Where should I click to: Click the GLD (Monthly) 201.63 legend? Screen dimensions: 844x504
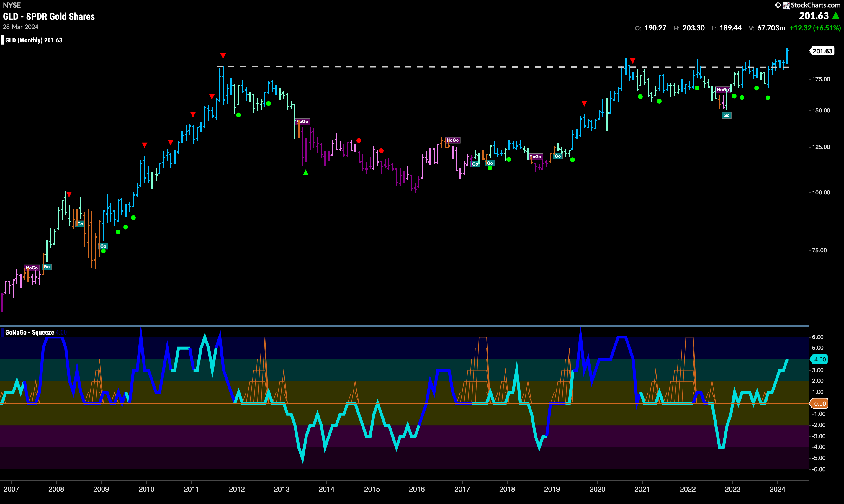[34, 40]
